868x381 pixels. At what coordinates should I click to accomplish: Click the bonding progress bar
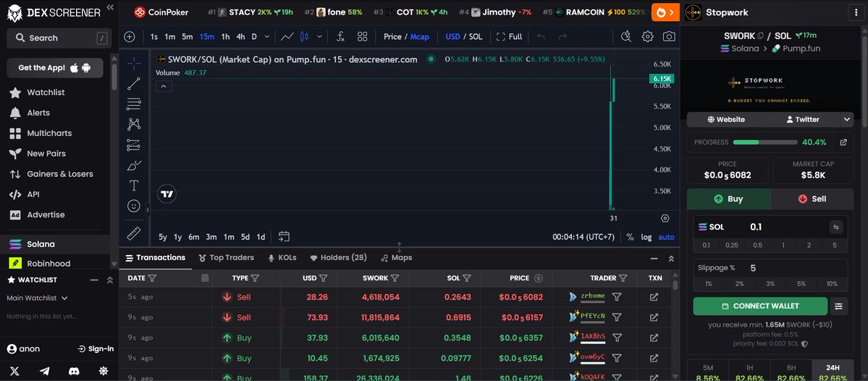click(765, 142)
